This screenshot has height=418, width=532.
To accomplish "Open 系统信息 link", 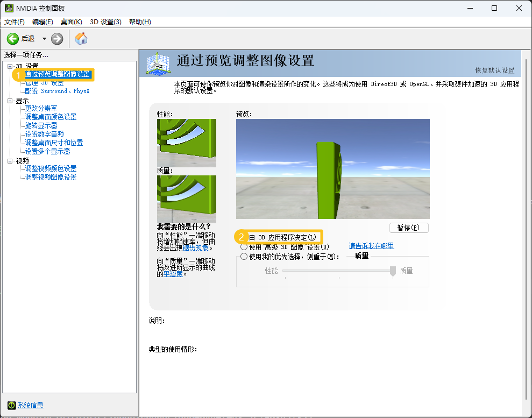I will 31,405.
